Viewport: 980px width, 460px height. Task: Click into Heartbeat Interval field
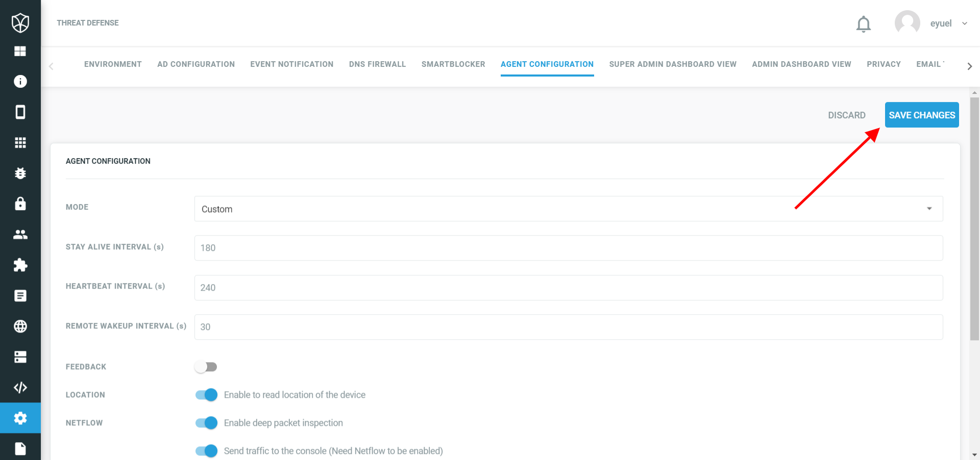point(569,288)
